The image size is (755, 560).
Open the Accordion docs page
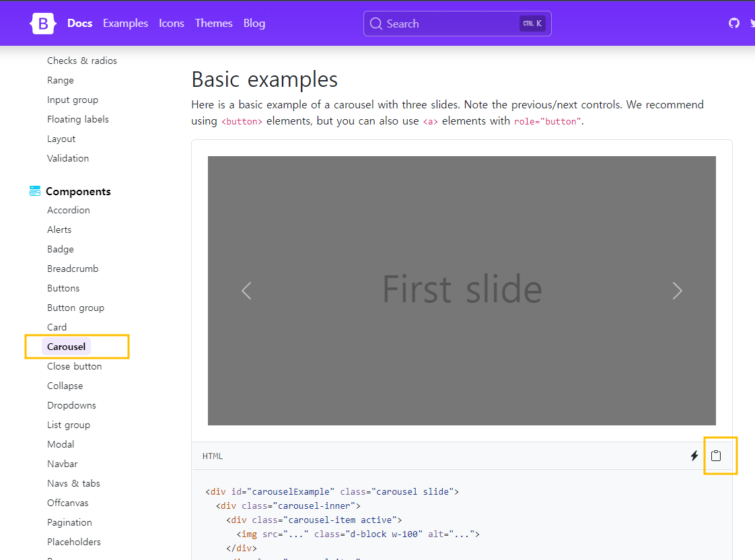(68, 210)
